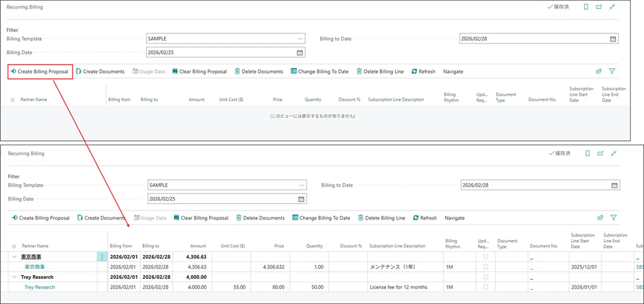
Task: Open Billing to Date calendar in lower window
Action: (x=614, y=185)
